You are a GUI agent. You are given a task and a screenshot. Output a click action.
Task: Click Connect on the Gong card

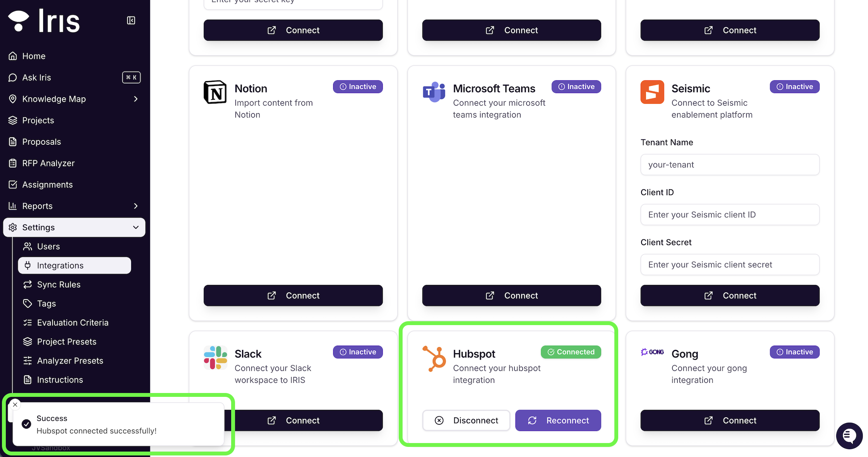730,421
